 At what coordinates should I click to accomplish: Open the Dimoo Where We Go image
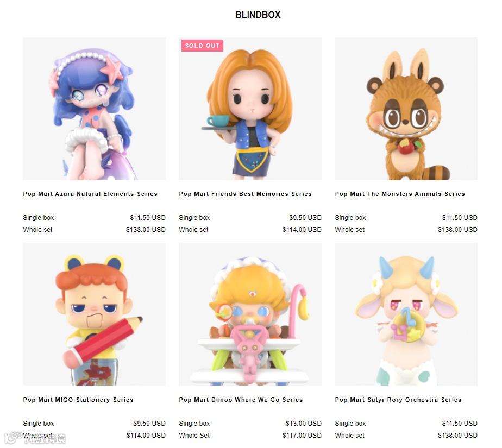(250, 314)
